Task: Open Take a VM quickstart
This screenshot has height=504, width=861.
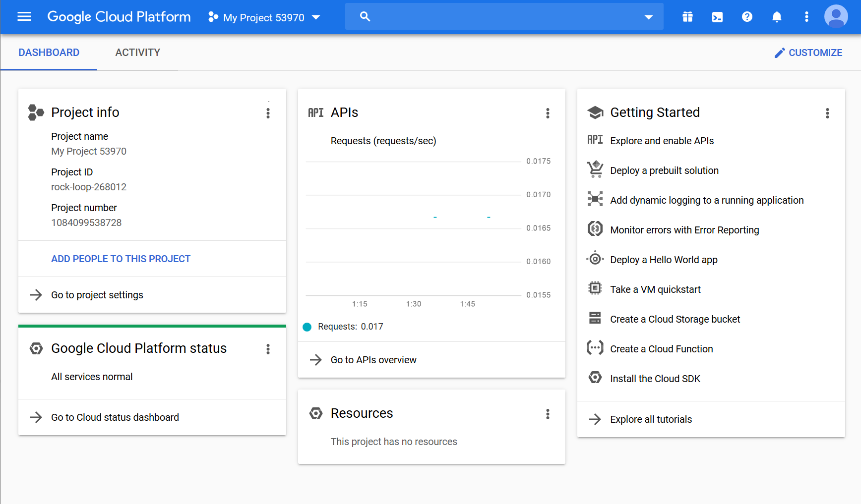Action: pyautogui.click(x=655, y=289)
